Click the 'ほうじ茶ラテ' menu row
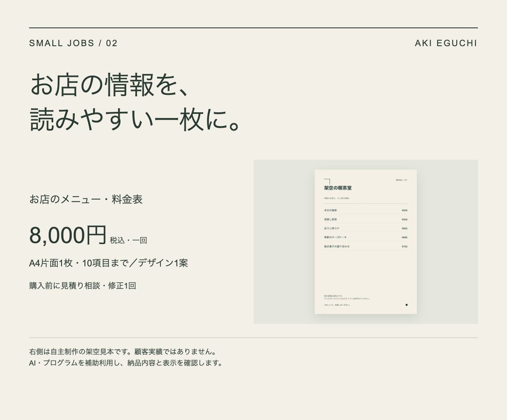Viewport: 507px width, 420px height. coord(366,228)
